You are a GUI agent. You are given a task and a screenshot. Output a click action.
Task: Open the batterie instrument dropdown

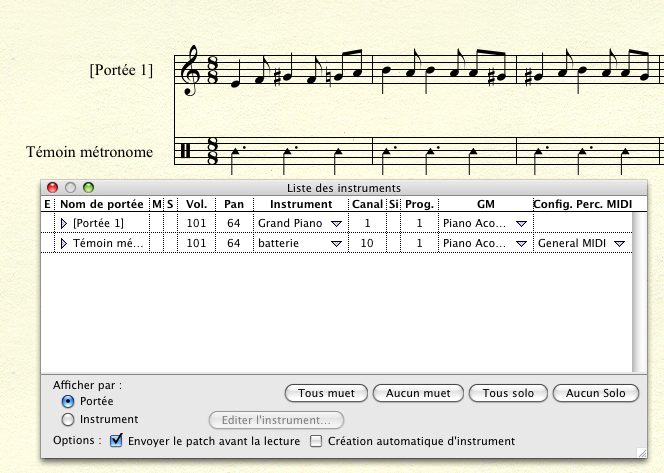click(x=336, y=243)
